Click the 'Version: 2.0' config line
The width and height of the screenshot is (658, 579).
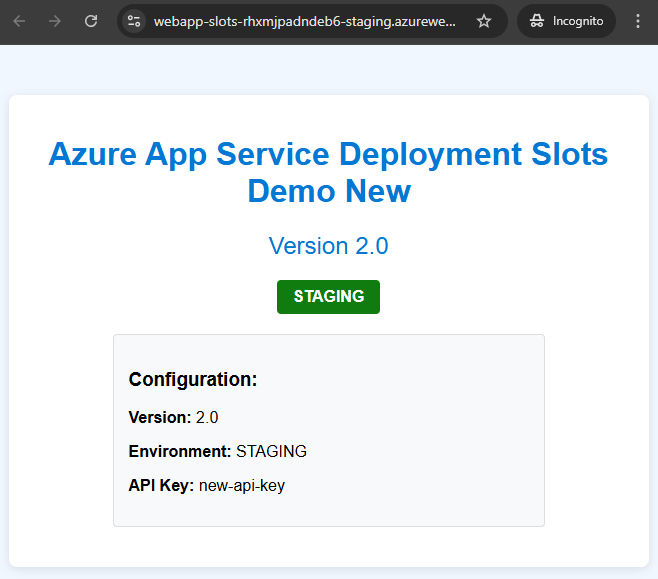pyautogui.click(x=173, y=417)
